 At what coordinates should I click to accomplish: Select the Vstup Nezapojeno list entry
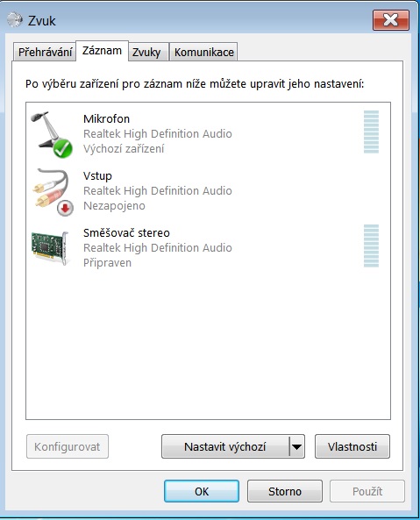[208, 192]
